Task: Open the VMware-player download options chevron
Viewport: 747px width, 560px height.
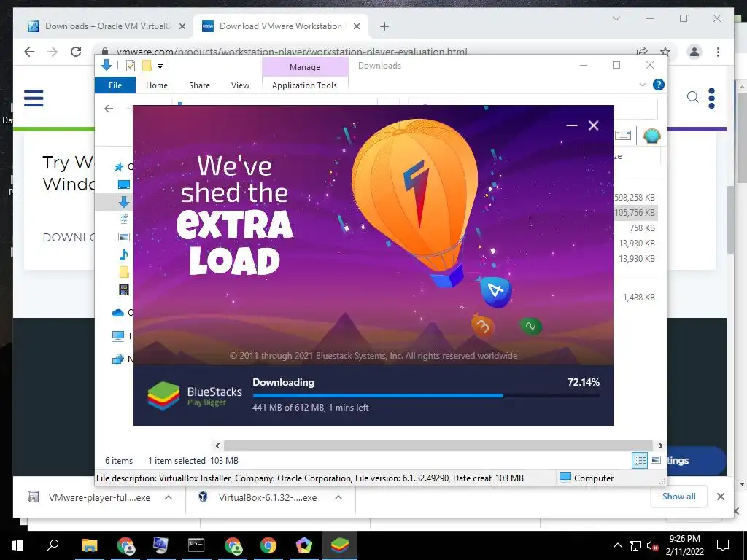Action: [x=169, y=497]
